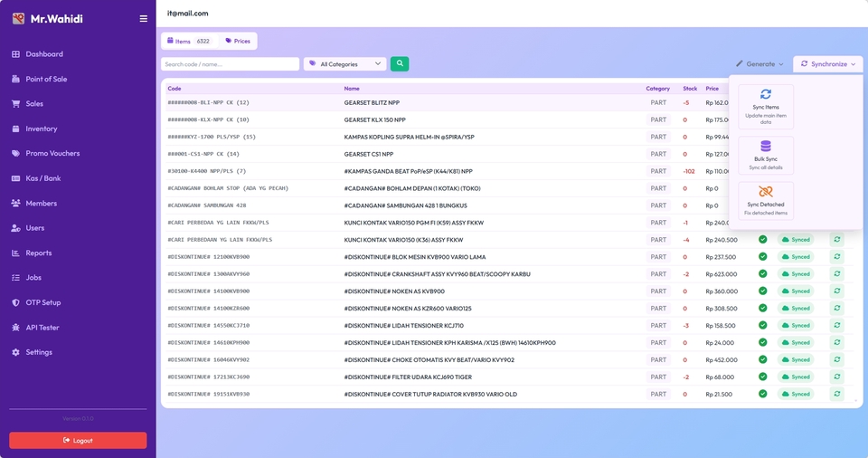Click green check for NOKEN AS KVB900 row
Image resolution: width=868 pixels, height=458 pixels.
(763, 291)
